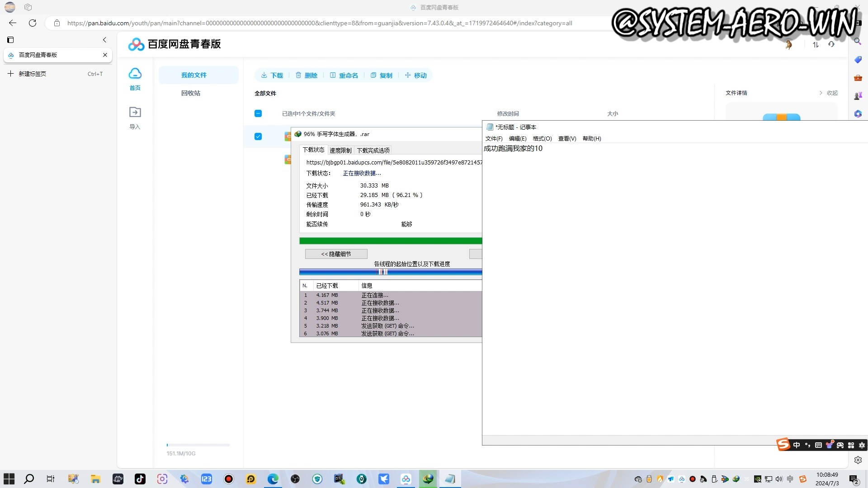
Task: Open Notepad 文件(F) menu
Action: coord(494,139)
